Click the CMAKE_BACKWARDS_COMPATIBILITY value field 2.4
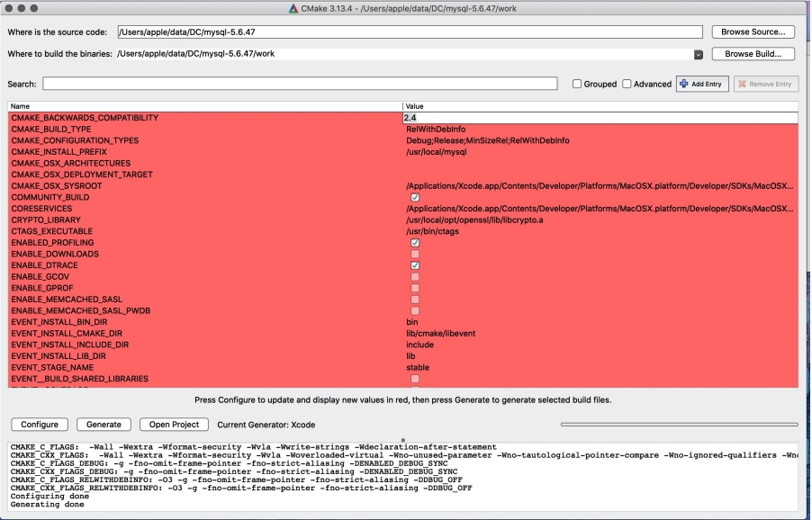Viewport: 812px width, 520px height. pyautogui.click(x=600, y=118)
